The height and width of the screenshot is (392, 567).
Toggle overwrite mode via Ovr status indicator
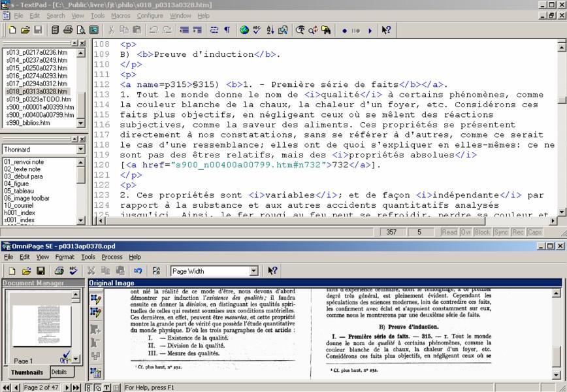click(466, 231)
